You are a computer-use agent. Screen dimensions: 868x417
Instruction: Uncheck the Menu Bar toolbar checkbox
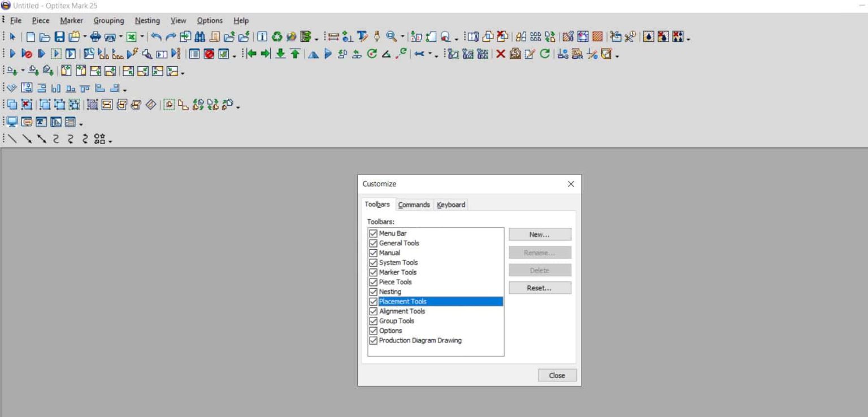(373, 233)
